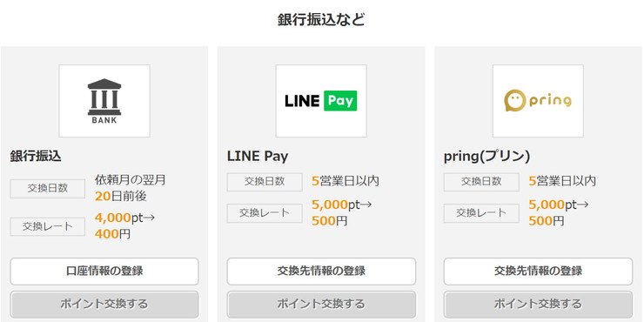Click the gold pring speech-bubble face icon

[514, 101]
